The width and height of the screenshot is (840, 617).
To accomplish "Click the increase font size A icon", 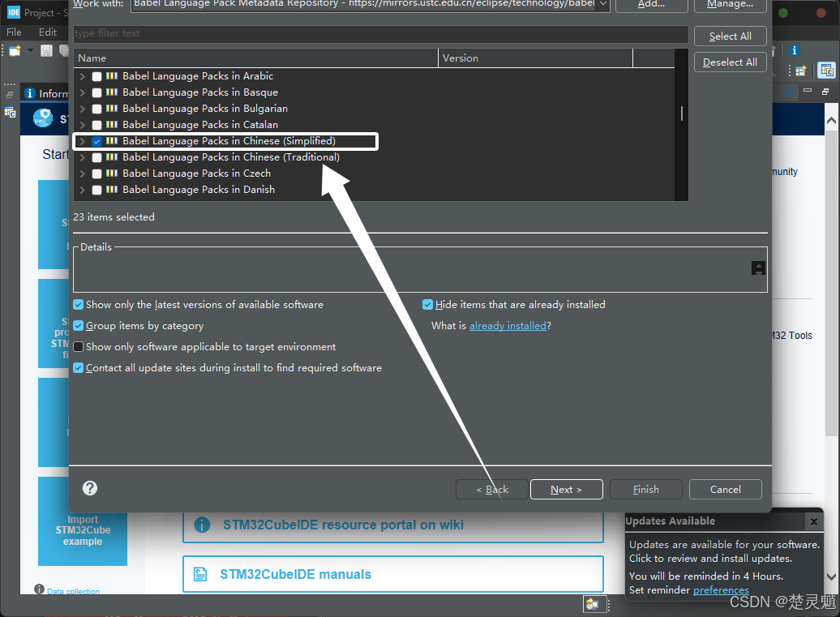I will pos(791,92).
